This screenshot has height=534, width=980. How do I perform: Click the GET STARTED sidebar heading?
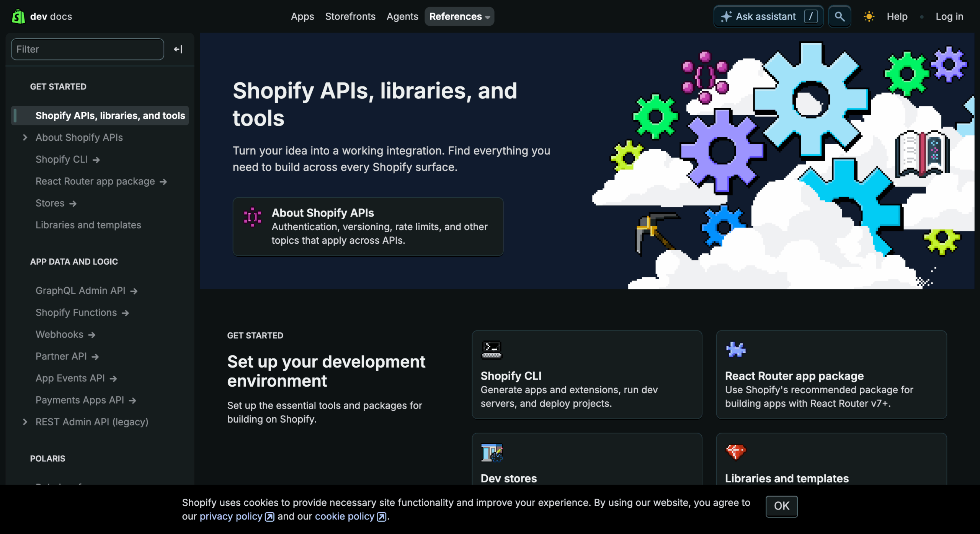(x=58, y=87)
